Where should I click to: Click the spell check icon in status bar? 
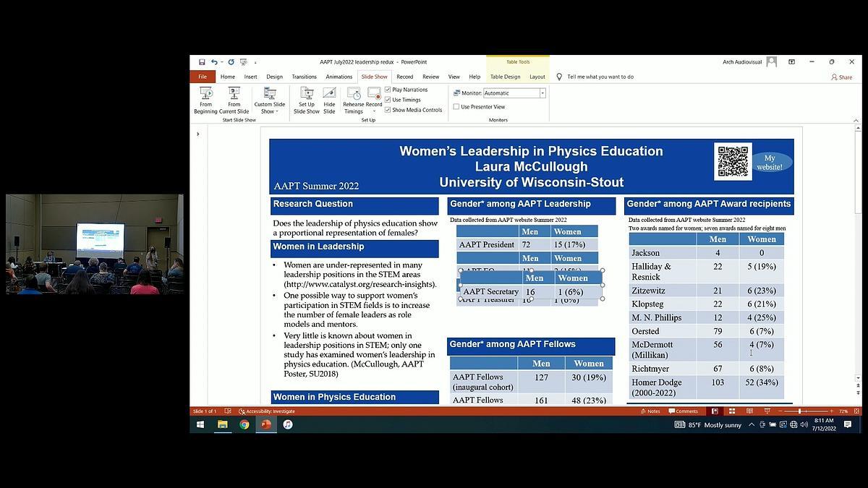point(228,411)
